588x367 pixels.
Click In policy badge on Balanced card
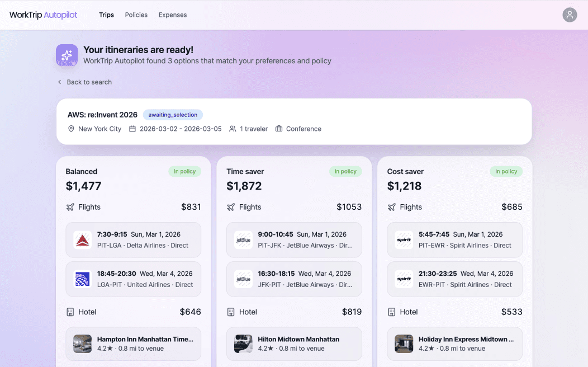point(184,172)
